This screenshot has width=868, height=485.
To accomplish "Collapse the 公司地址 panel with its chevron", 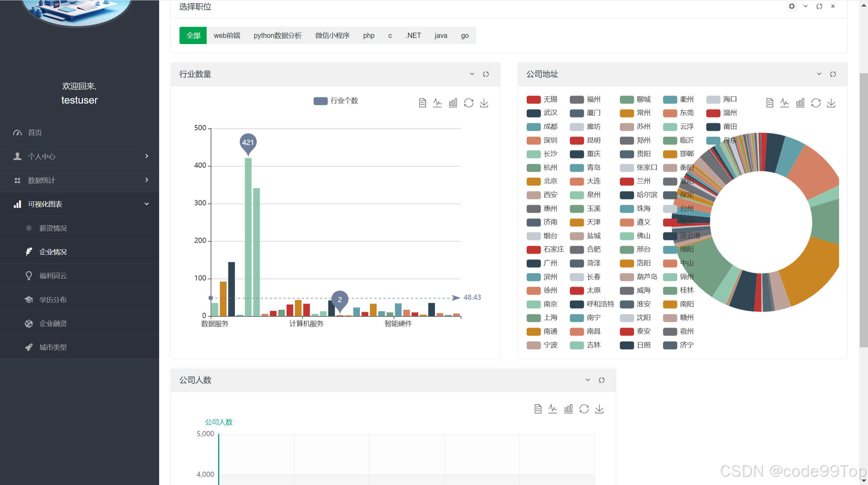I will click(x=819, y=74).
